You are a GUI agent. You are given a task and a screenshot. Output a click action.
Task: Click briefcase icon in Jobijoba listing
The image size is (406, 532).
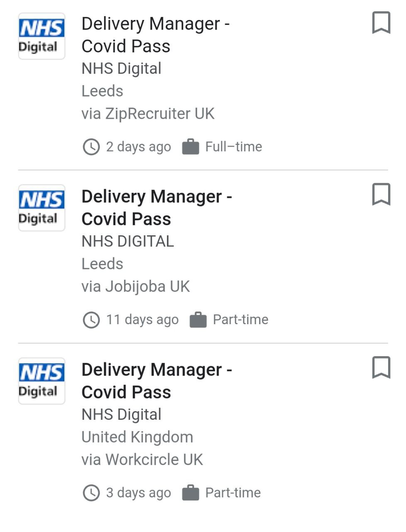click(x=198, y=320)
